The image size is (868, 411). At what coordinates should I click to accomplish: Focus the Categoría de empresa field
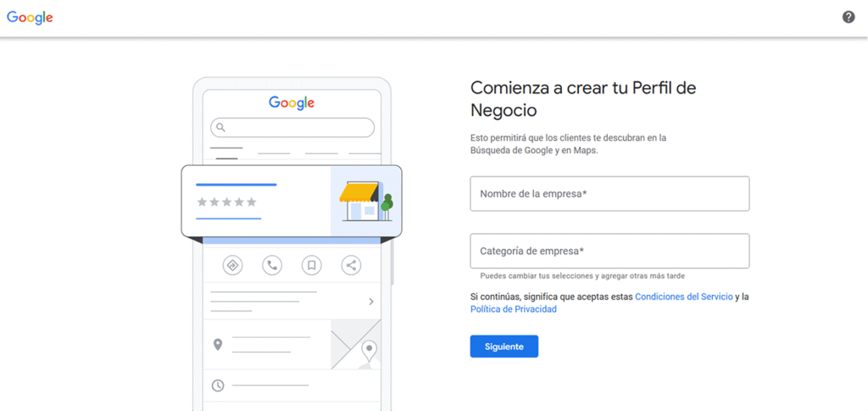(609, 251)
